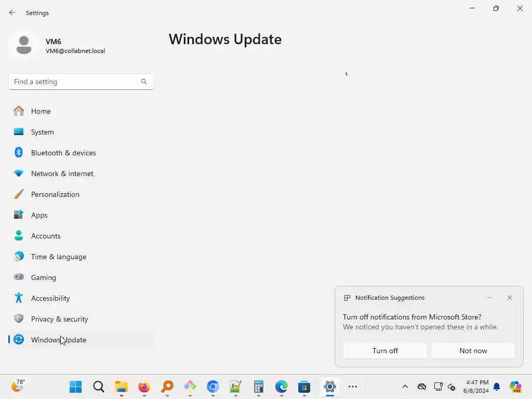Open the System settings page
532x399 pixels.
81,132
